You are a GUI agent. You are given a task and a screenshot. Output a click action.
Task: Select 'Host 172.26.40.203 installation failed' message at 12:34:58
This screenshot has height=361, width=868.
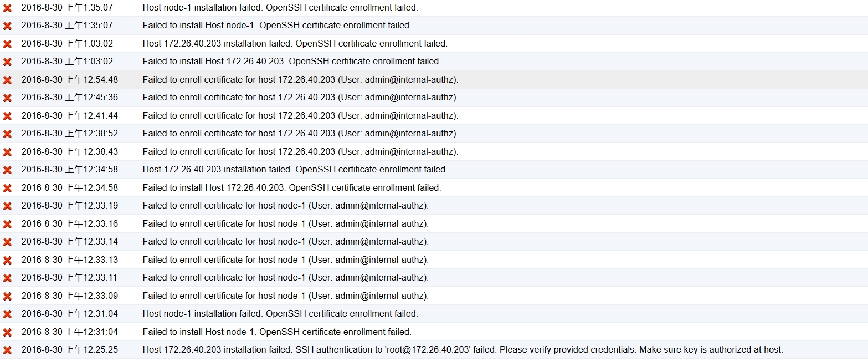[295, 170]
